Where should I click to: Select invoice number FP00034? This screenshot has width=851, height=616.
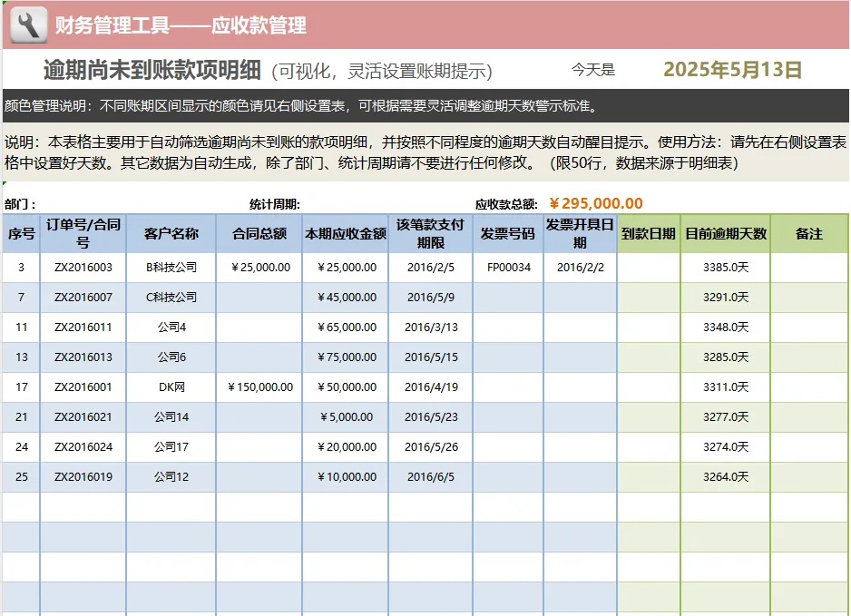pyautogui.click(x=509, y=268)
